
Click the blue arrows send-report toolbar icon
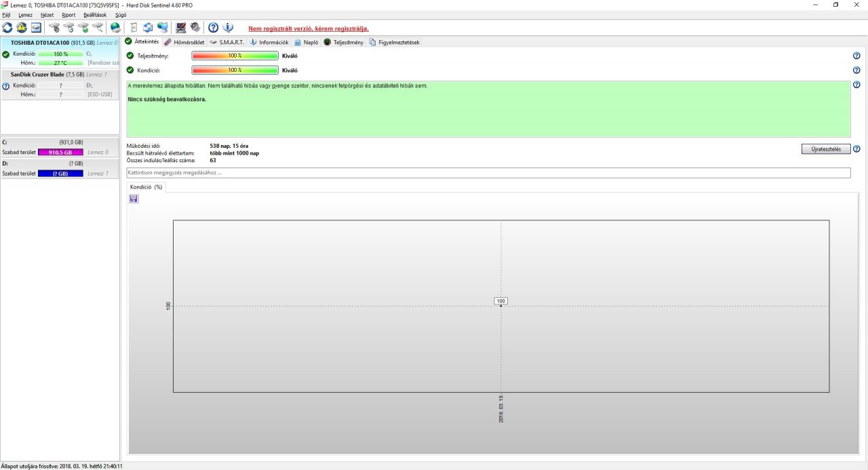coord(148,28)
